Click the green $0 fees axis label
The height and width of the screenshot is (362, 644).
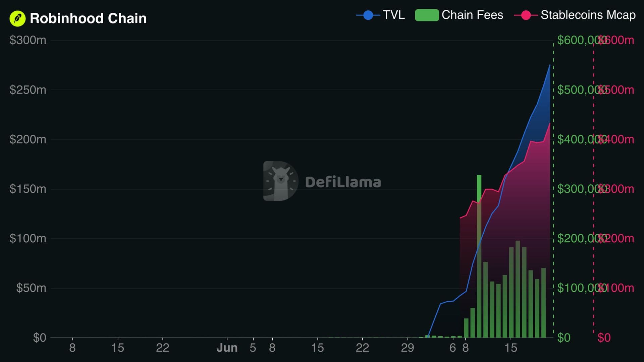pyautogui.click(x=564, y=338)
